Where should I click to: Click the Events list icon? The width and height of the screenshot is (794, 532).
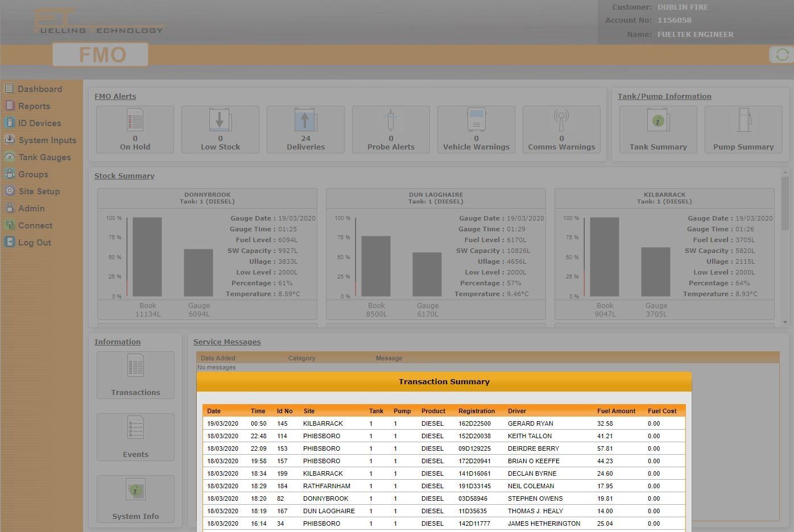pos(135,427)
